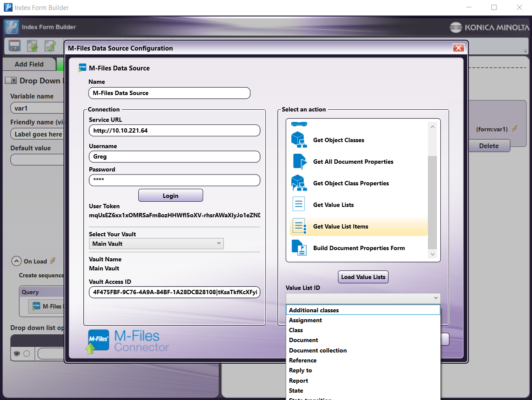Click the Default value field
This screenshot has height=400, width=532.
(38, 160)
